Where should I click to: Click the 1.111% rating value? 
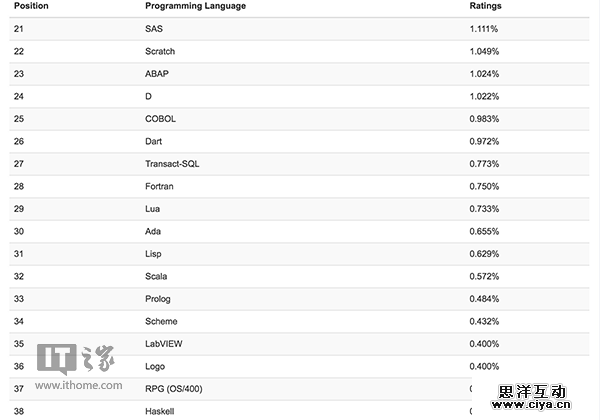(x=484, y=28)
